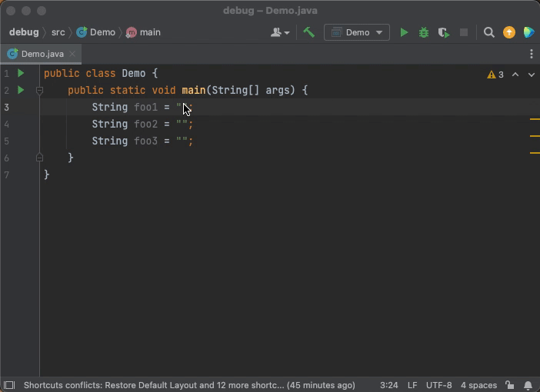Screen dimensions: 540x392
Task: Click the static keyword on line 2
Action: click(128, 90)
